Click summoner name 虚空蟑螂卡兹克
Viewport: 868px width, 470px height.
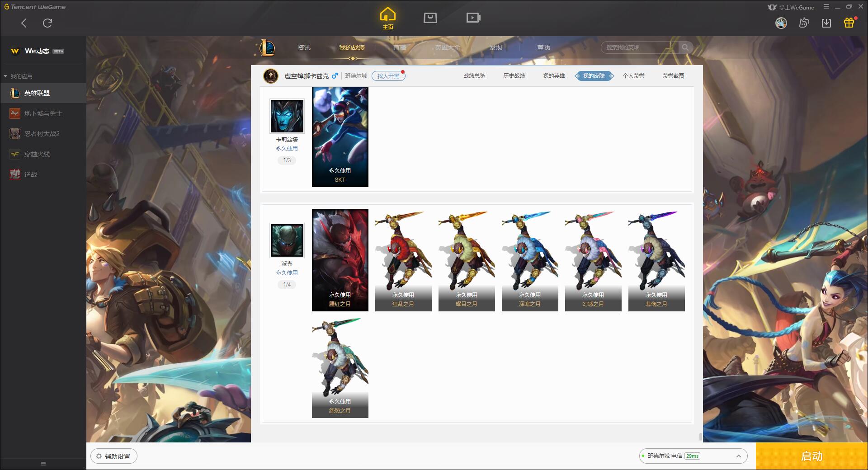(x=307, y=76)
